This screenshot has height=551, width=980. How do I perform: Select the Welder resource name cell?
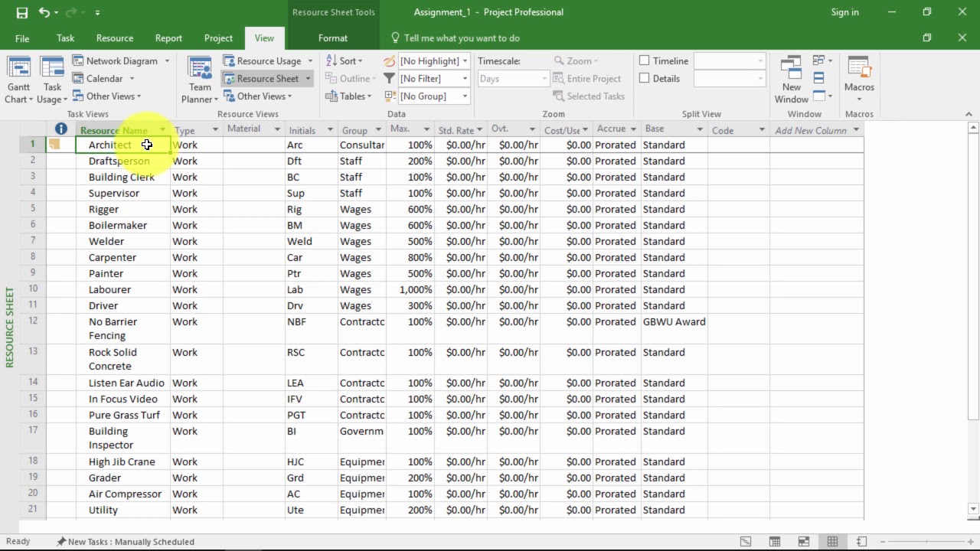click(x=122, y=241)
